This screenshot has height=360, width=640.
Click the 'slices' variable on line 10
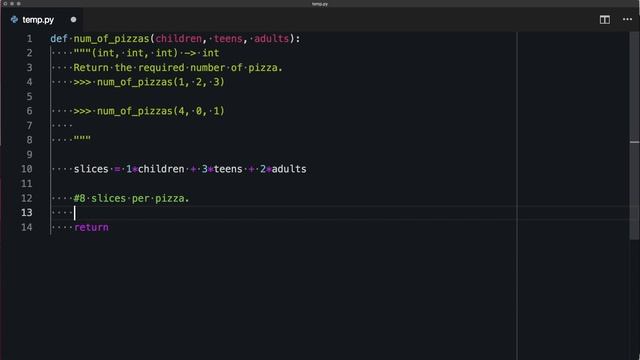coord(91,169)
